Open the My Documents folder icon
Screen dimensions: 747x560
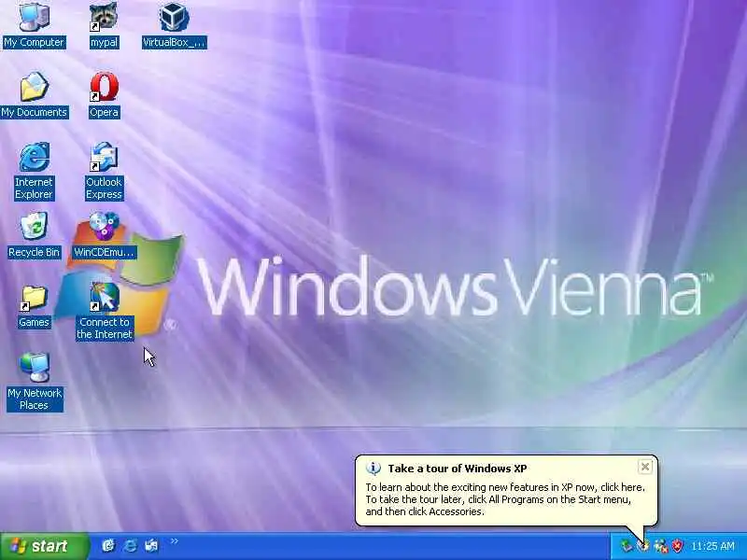(34, 94)
